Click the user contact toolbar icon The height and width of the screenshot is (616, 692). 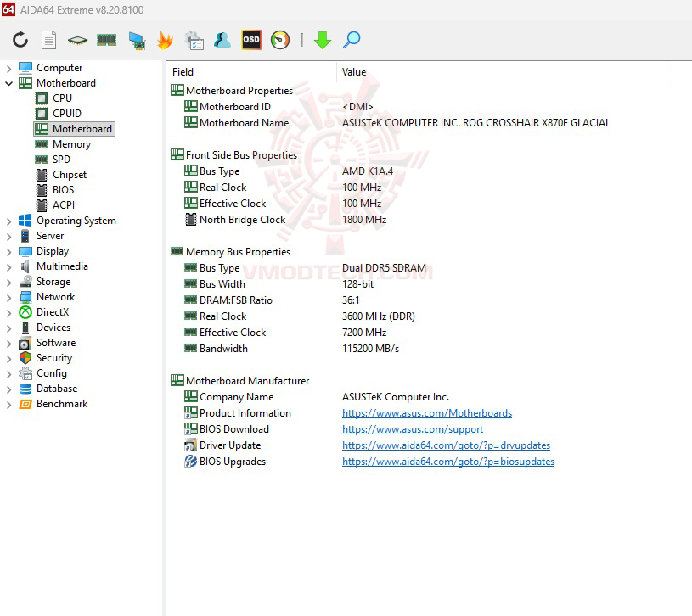click(222, 40)
